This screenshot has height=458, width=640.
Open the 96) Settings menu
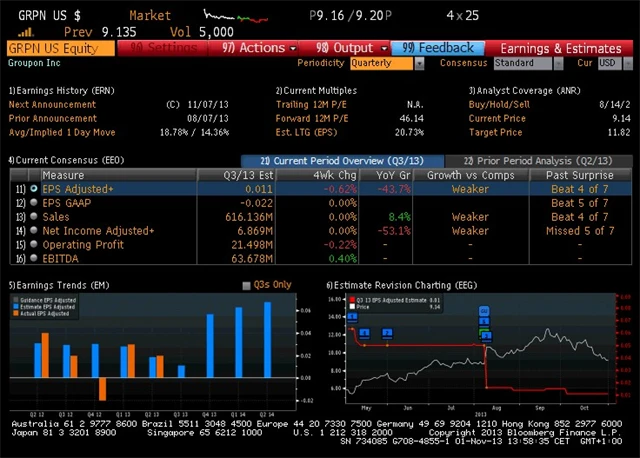click(x=163, y=48)
